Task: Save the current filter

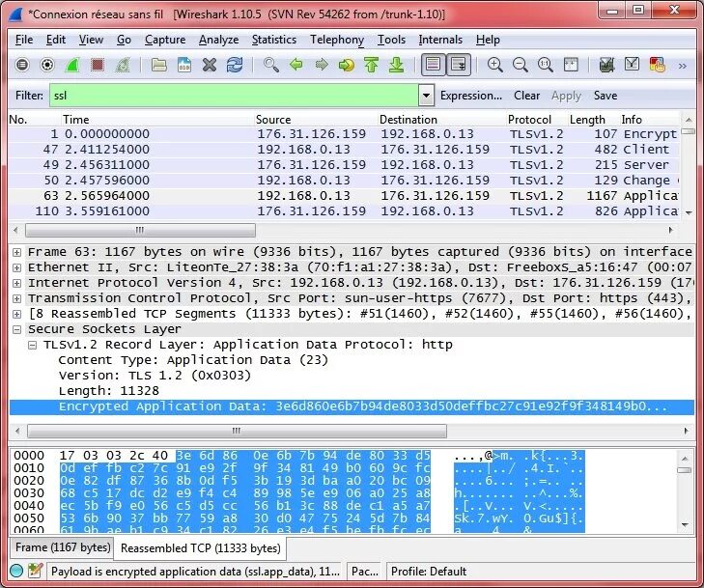Action: coord(605,96)
